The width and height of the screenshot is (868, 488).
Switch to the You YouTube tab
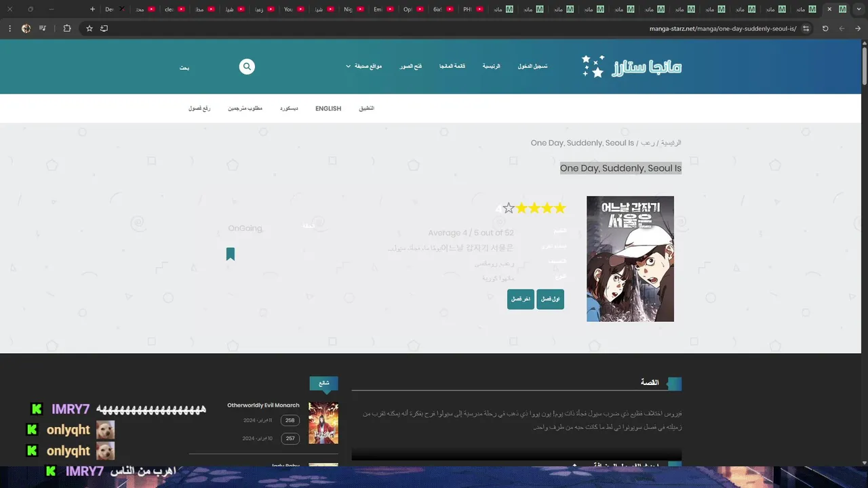(294, 9)
